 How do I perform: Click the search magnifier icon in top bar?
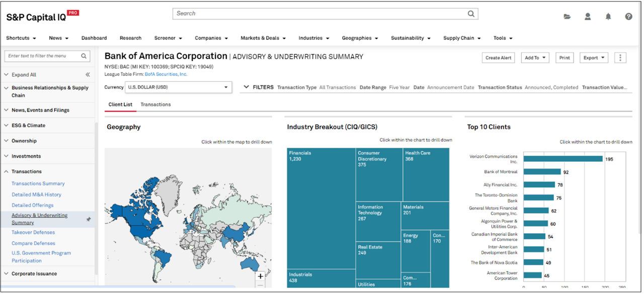click(x=471, y=14)
